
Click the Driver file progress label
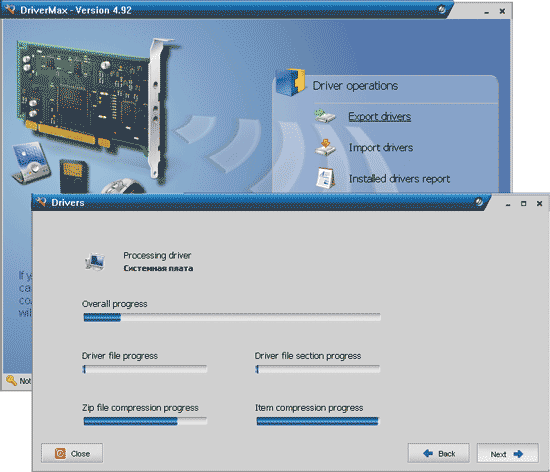[120, 356]
